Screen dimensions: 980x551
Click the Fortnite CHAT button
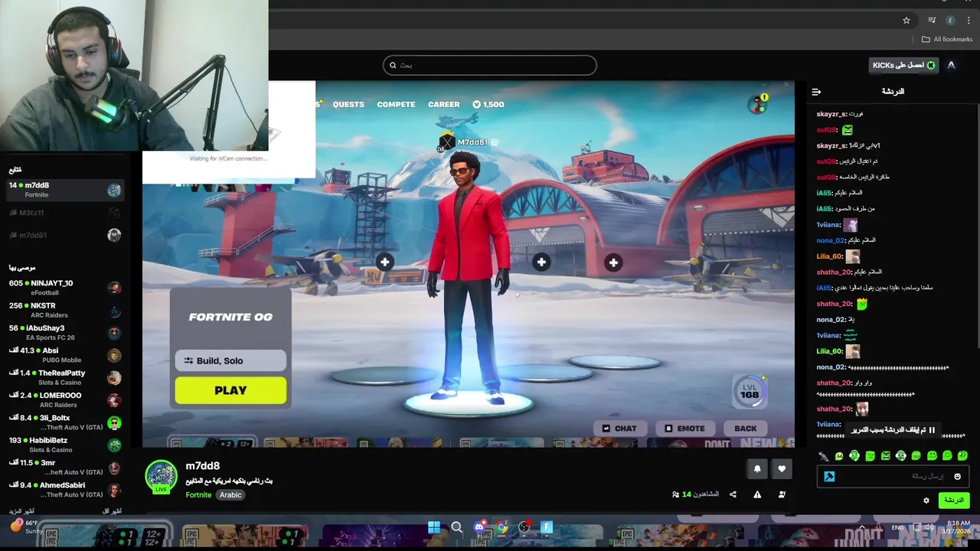(x=619, y=429)
